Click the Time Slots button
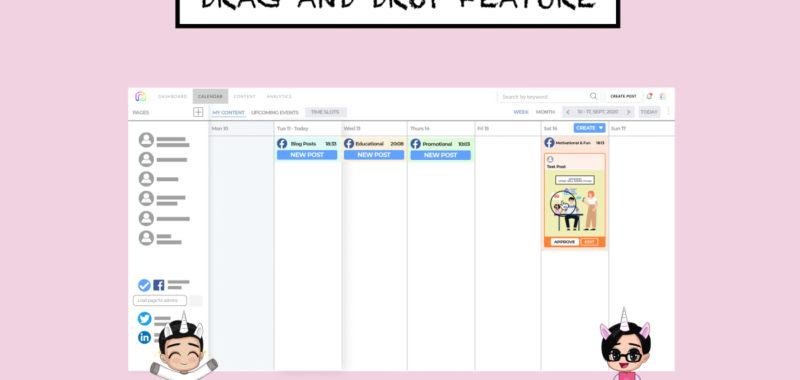Viewport: 800px width, 380px height. pyautogui.click(x=326, y=112)
